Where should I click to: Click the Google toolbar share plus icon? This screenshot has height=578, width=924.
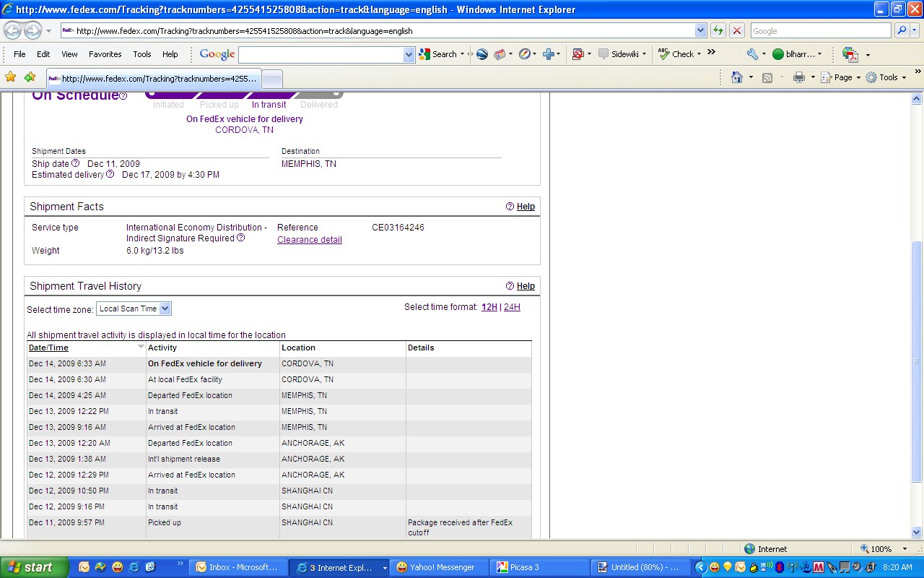(x=548, y=54)
